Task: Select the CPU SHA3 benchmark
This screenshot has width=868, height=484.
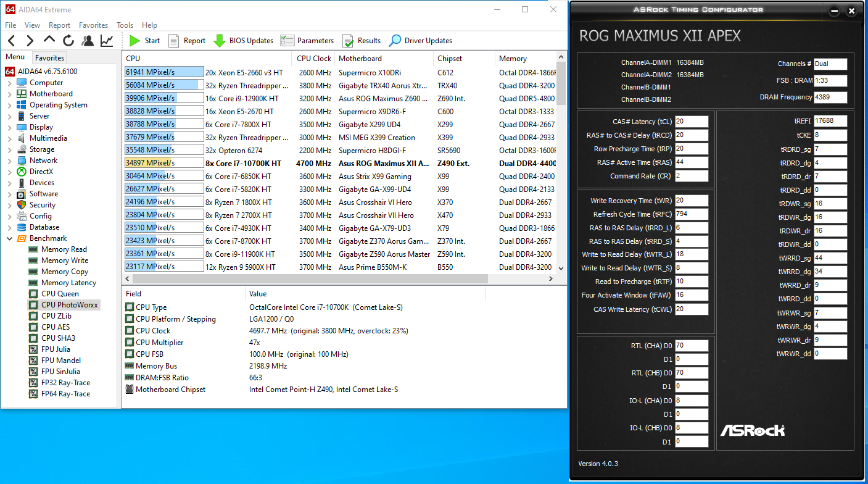Action: [x=58, y=338]
